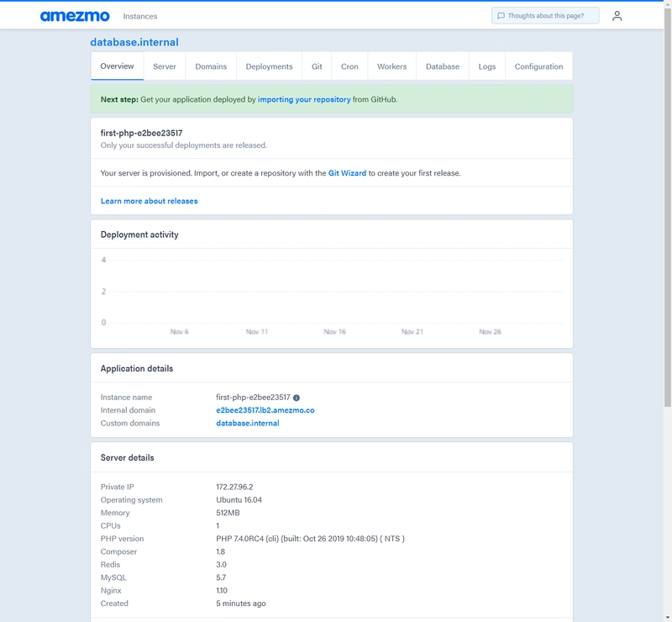Click the info icon beside instance name
Viewport: 672px width, 622px height.
point(297,398)
